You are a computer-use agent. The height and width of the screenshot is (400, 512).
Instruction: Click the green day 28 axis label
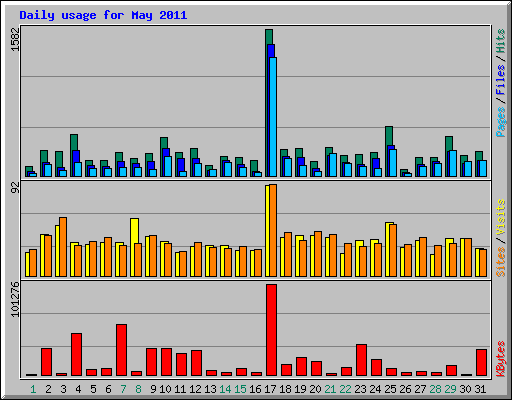(x=435, y=389)
